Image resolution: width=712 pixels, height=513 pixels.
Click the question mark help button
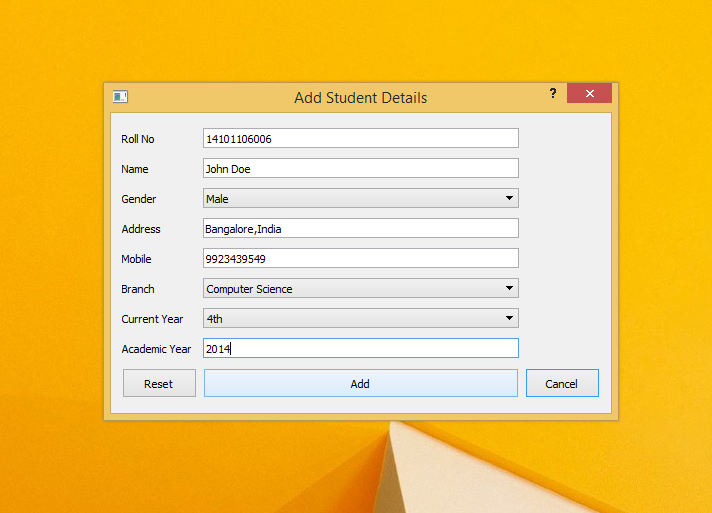click(x=553, y=93)
